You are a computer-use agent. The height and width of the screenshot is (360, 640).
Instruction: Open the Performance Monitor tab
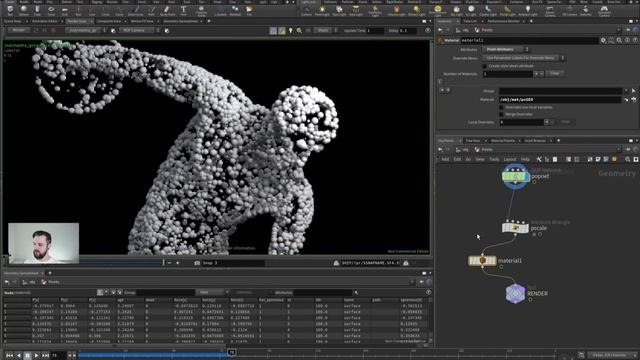[503, 21]
